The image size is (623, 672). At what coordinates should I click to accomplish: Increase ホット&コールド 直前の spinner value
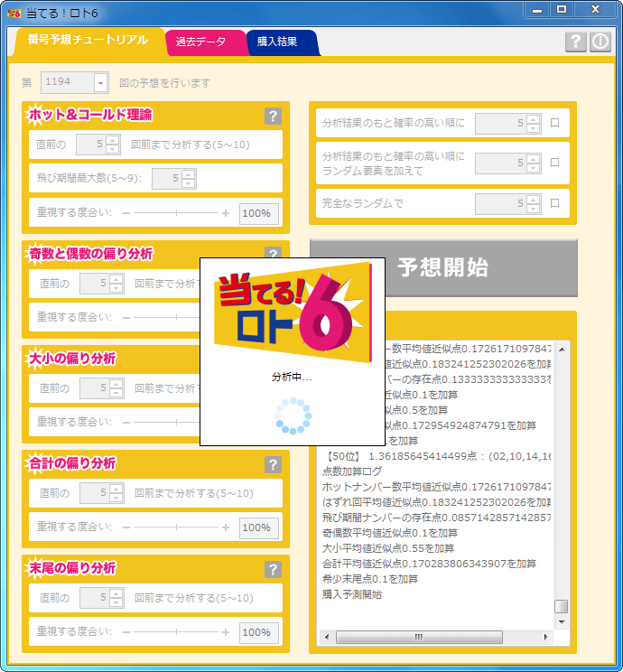pos(113,140)
